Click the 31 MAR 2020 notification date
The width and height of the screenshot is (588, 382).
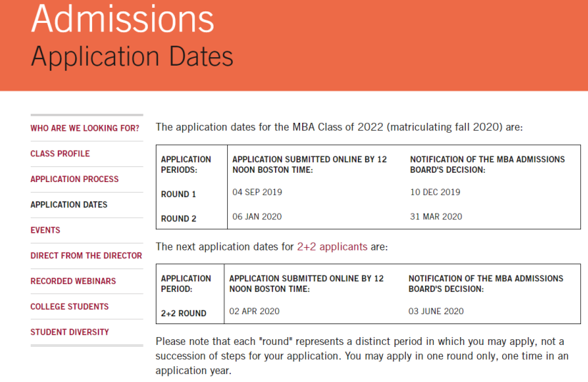click(x=435, y=217)
